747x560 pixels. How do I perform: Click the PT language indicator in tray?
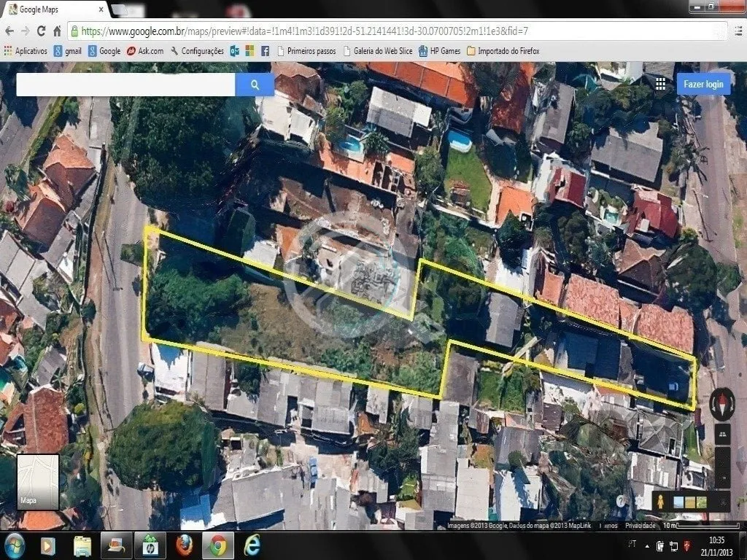coord(632,544)
